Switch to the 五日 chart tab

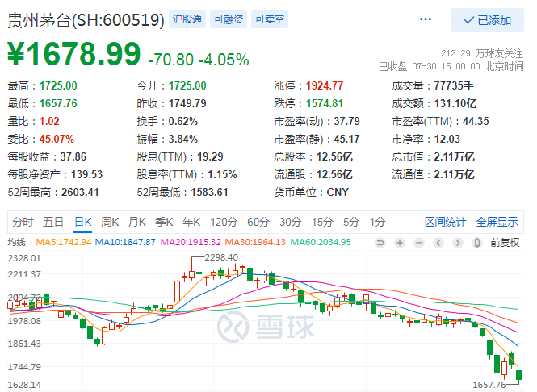pos(53,222)
